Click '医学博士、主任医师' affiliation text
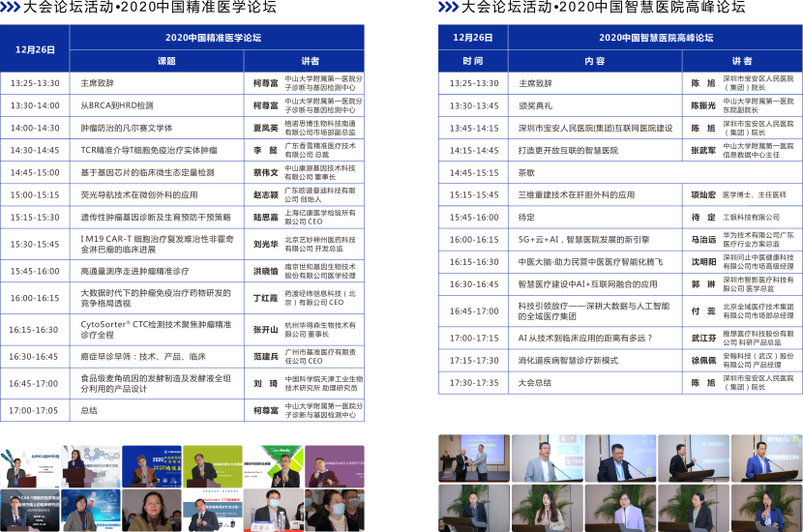 (755, 195)
